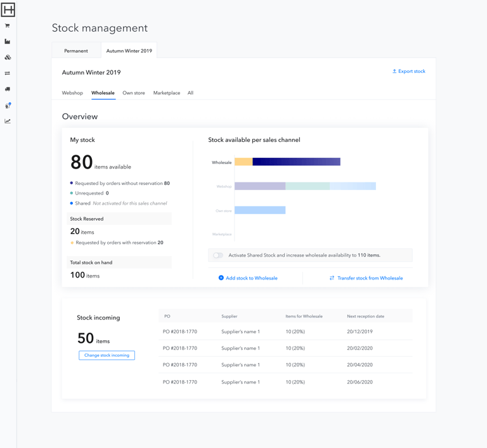Open the stacked stock items sidebar icon

[x=8, y=58]
